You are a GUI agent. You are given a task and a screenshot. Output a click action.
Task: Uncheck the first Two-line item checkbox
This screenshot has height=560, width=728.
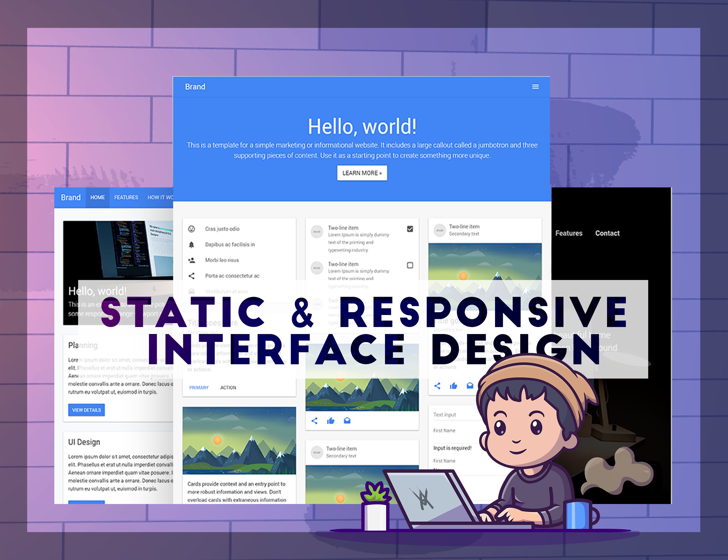(x=410, y=229)
